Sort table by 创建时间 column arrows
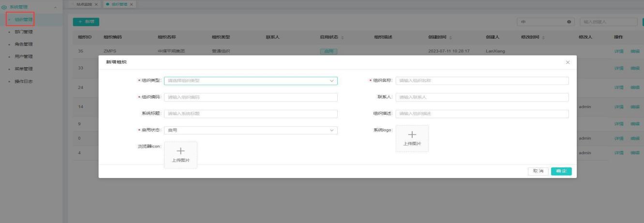This screenshot has height=223, width=644. [452, 37]
